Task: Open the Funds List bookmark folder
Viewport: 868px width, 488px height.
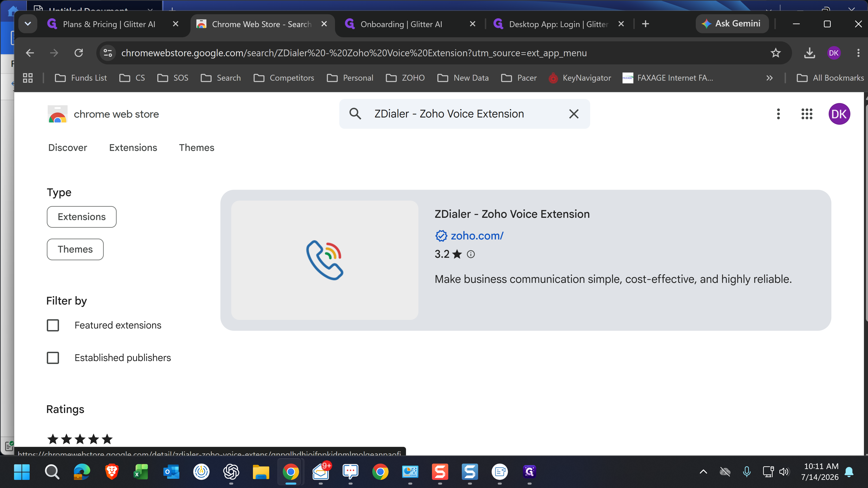Action: tap(81, 78)
